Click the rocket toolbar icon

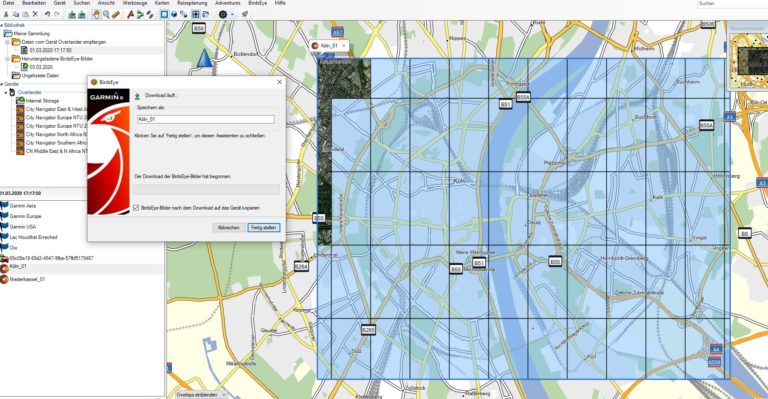click(244, 15)
